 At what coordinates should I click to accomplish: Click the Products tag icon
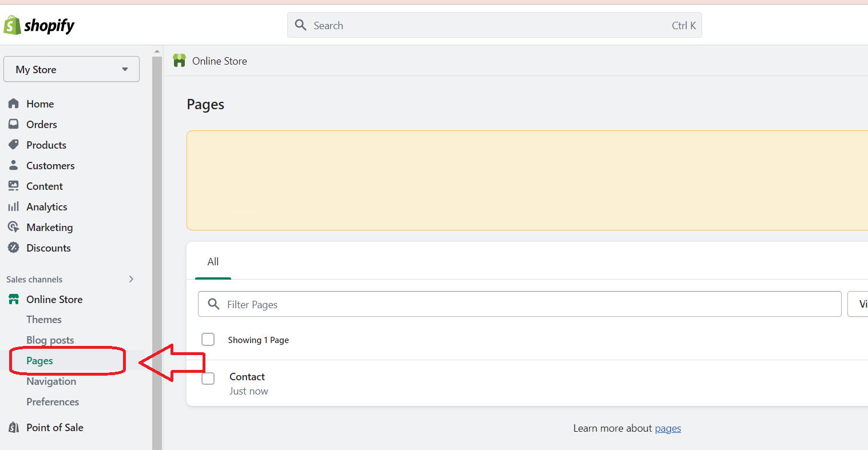pyautogui.click(x=14, y=145)
